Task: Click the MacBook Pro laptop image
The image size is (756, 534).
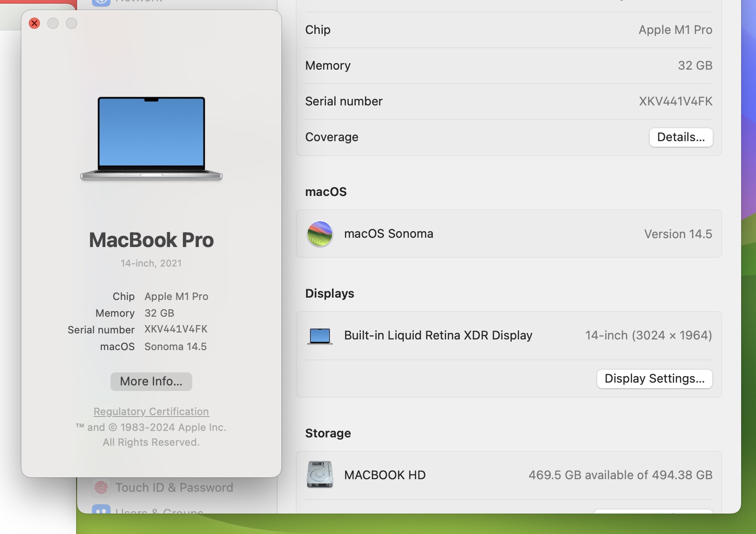Action: [151, 138]
